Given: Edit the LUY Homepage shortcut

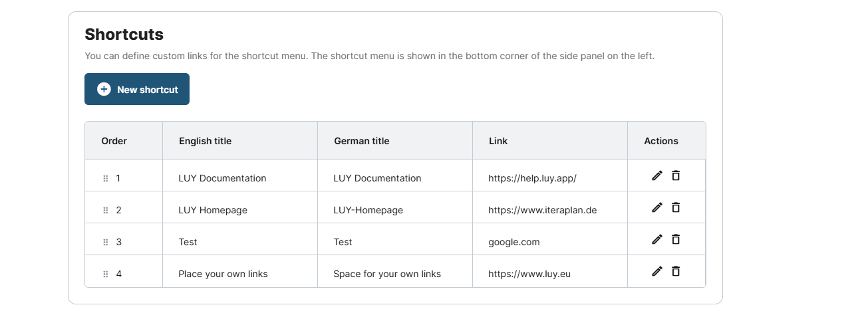Looking at the screenshot, I should coord(657,207).
